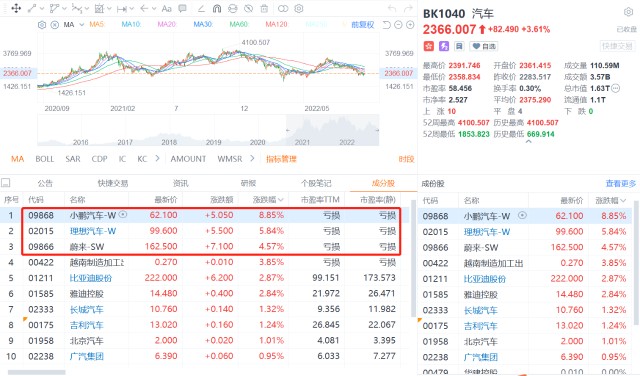The width and height of the screenshot is (640, 376).
Task: Select the crosshair move cursor tool
Action: coord(16,8)
